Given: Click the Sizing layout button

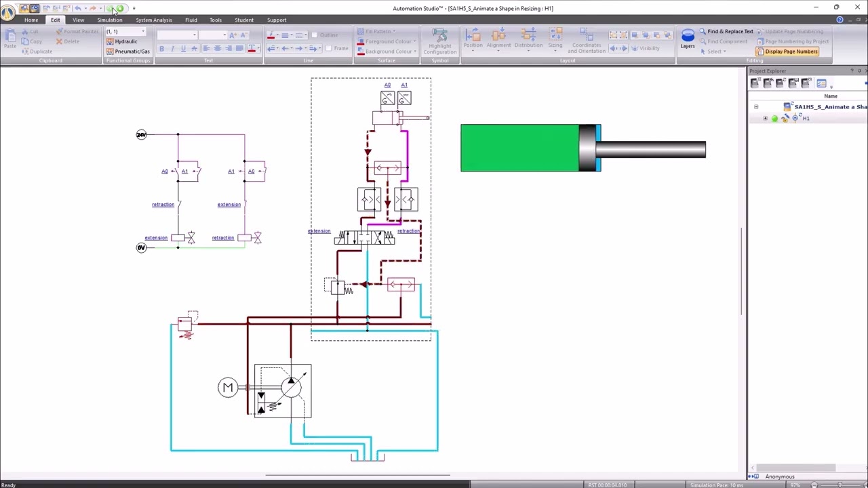Looking at the screenshot, I should coord(555,39).
